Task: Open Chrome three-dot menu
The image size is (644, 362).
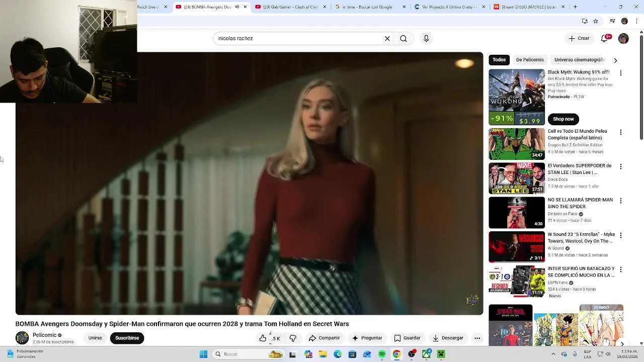Action: click(x=636, y=21)
